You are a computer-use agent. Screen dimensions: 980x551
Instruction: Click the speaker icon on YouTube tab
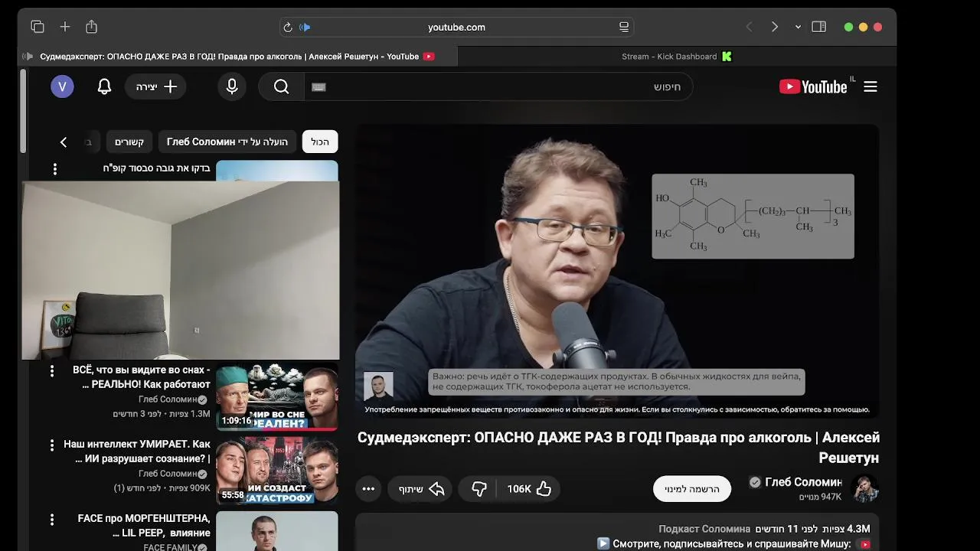pyautogui.click(x=28, y=57)
